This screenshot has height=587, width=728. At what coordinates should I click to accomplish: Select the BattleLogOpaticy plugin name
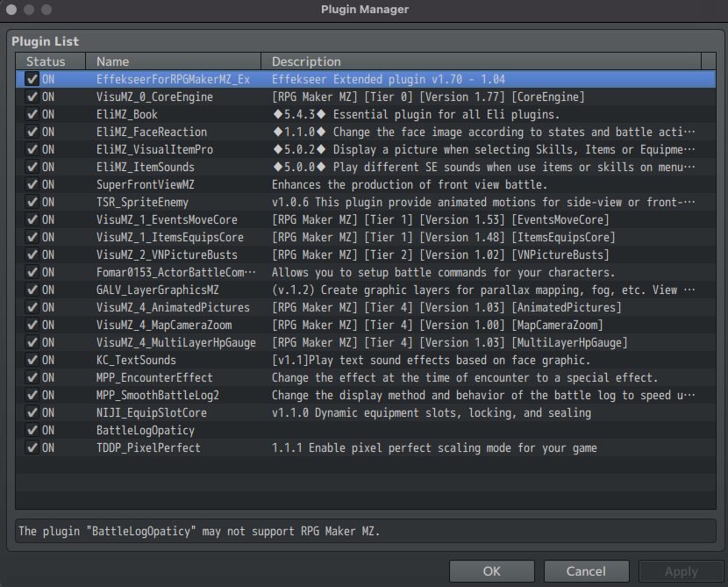point(146,431)
